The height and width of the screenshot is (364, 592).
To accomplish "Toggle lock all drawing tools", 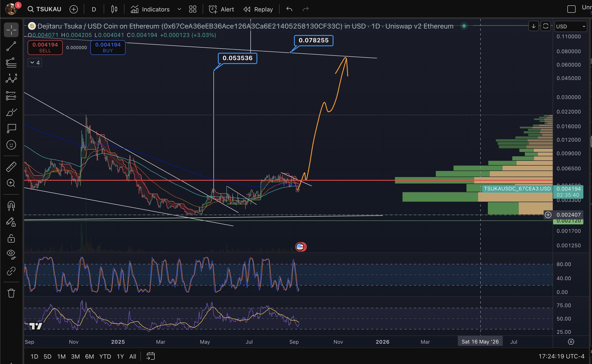I will click(x=11, y=239).
